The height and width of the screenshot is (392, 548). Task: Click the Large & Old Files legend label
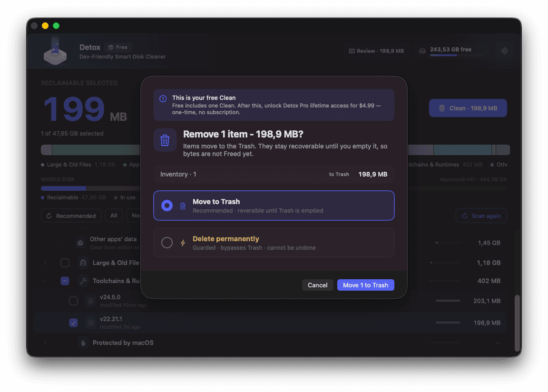pyautogui.click(x=69, y=165)
